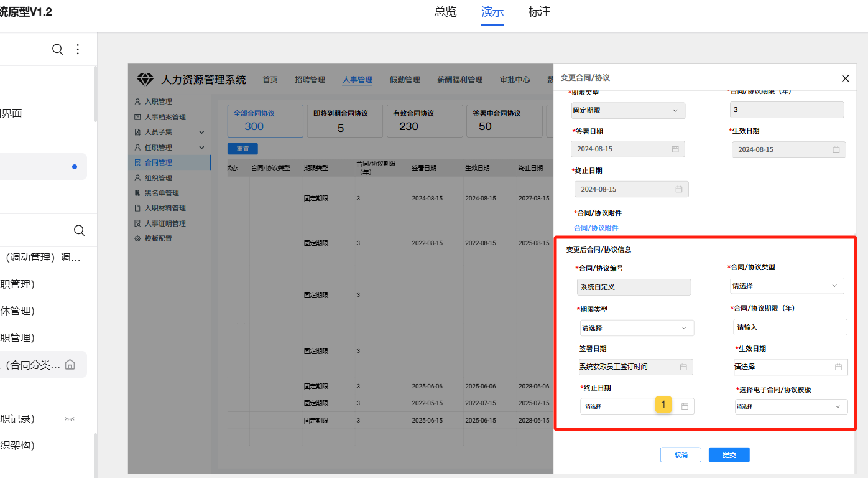868x478 pixels.
Task: Click the calendar icon in the new 终止日期 field
Action: [685, 406]
